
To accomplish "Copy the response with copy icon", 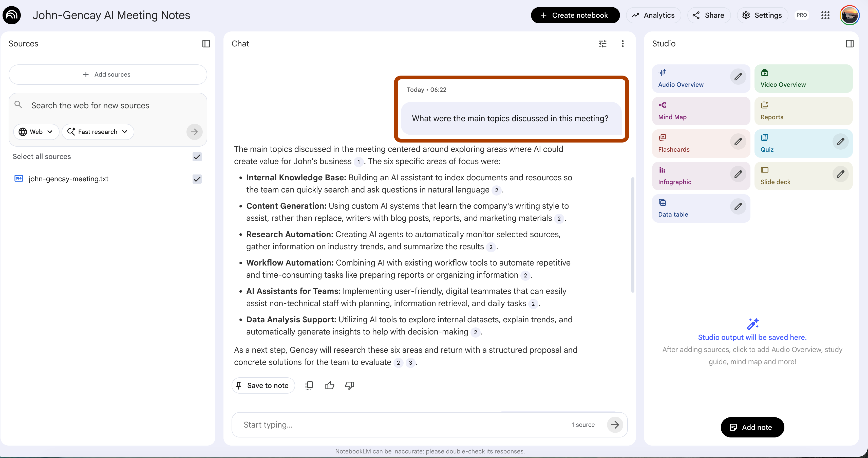I will coord(309,385).
